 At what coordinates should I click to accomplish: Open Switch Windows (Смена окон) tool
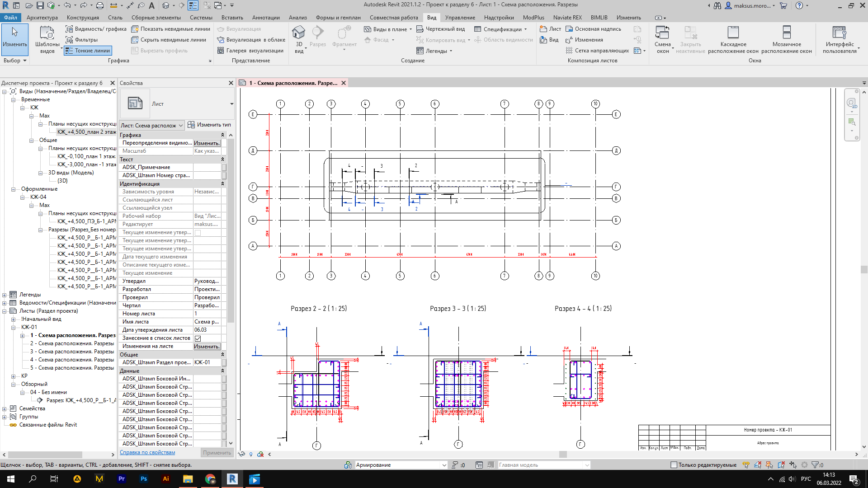(662, 40)
